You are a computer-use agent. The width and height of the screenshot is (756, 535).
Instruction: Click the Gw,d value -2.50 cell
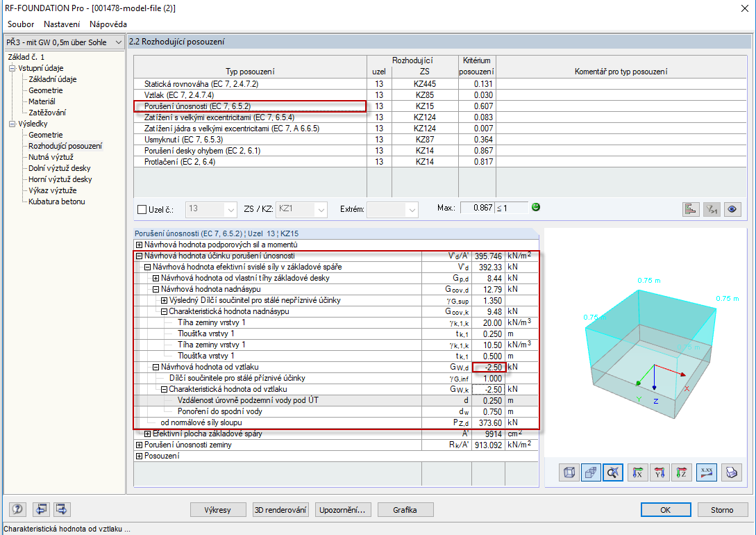point(489,367)
